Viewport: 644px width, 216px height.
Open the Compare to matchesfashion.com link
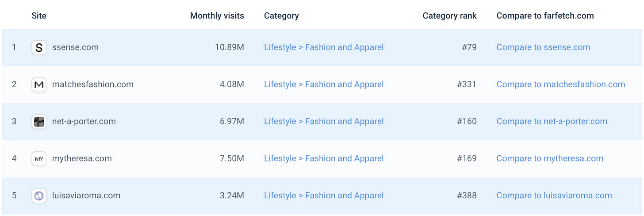point(561,85)
